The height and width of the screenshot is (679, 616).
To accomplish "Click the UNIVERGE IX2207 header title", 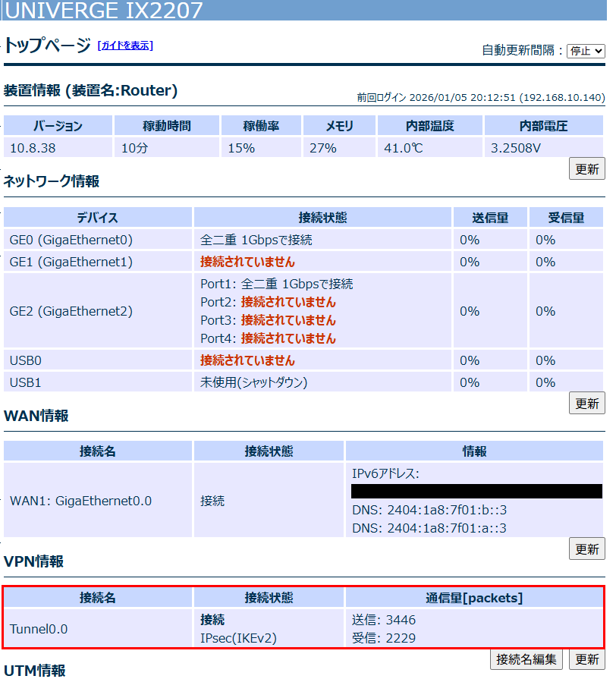I will point(104,11).
